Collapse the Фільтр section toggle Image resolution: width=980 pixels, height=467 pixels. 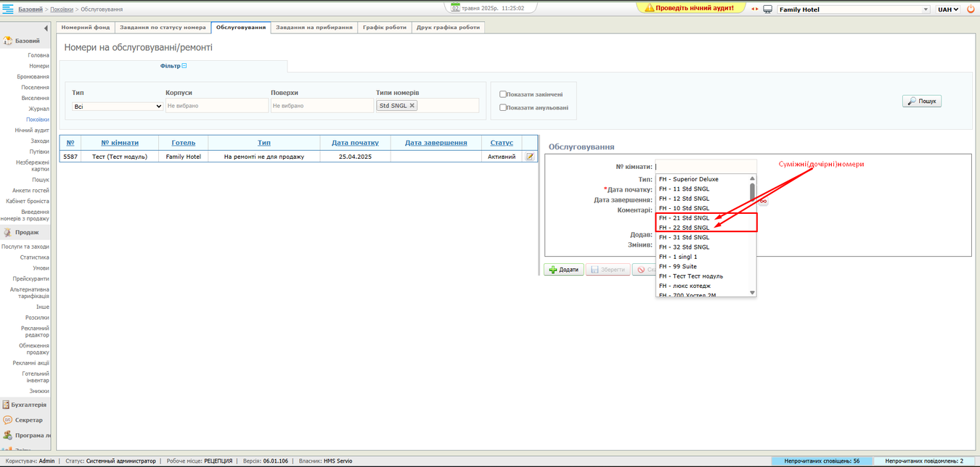(x=184, y=66)
